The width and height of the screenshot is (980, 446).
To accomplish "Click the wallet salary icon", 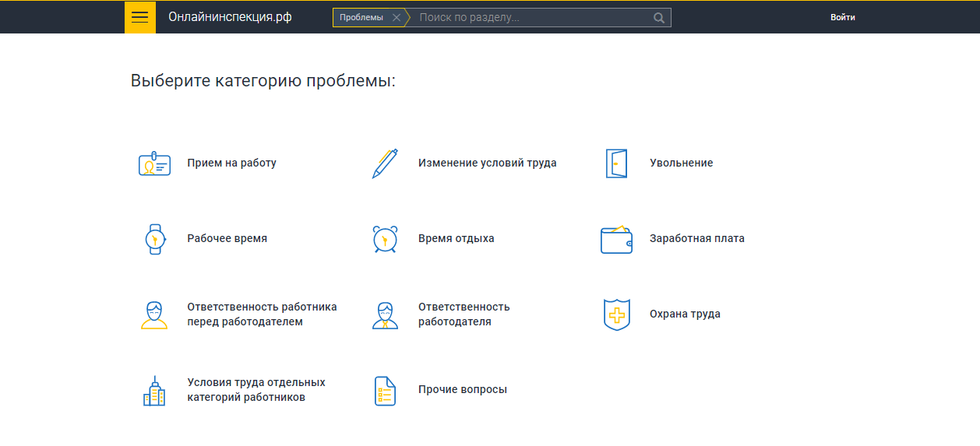I will point(616,239).
